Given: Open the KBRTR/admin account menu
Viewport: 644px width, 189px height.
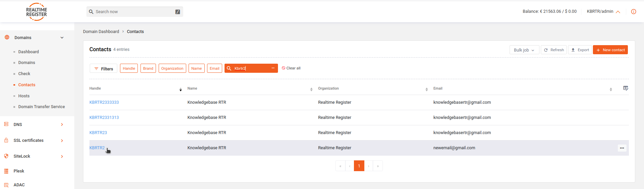Looking at the screenshot, I should tap(603, 11).
